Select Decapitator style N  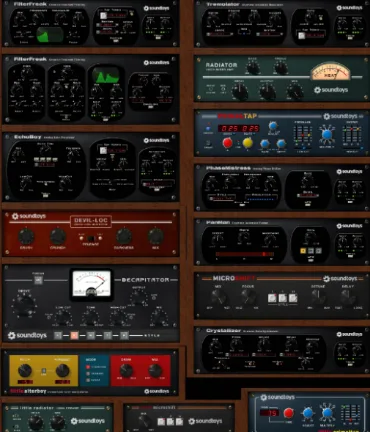pyautogui.click(x=91, y=335)
